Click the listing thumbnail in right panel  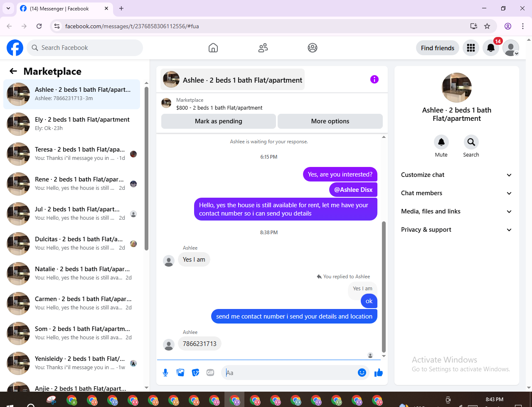pos(457,88)
